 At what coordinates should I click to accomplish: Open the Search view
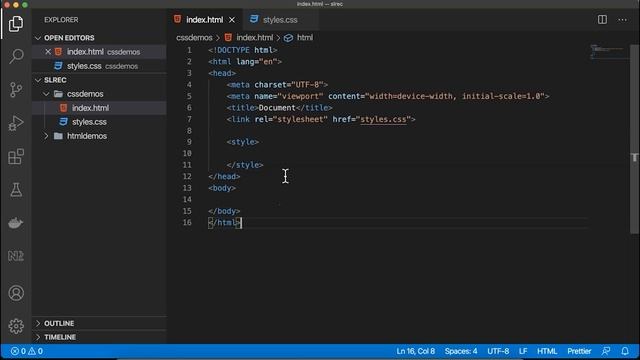pyautogui.click(x=16, y=56)
